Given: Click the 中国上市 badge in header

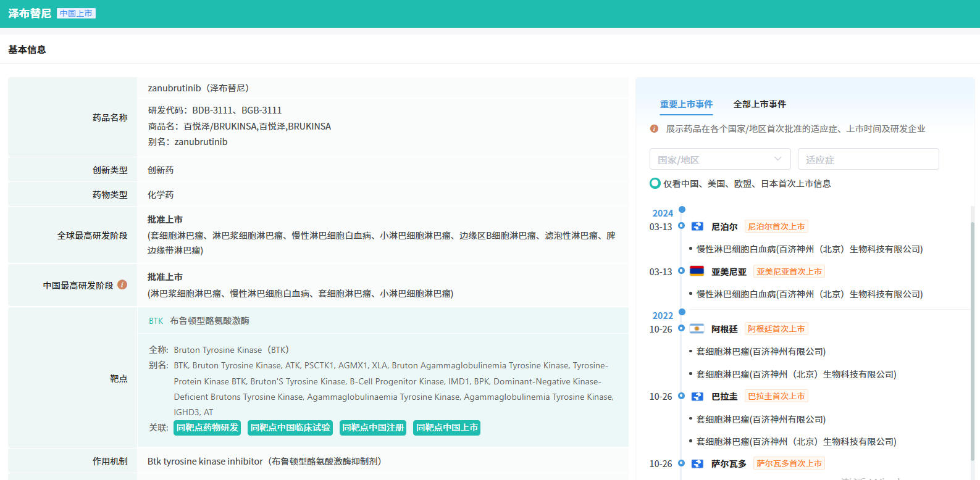Looking at the screenshot, I should point(77,14).
